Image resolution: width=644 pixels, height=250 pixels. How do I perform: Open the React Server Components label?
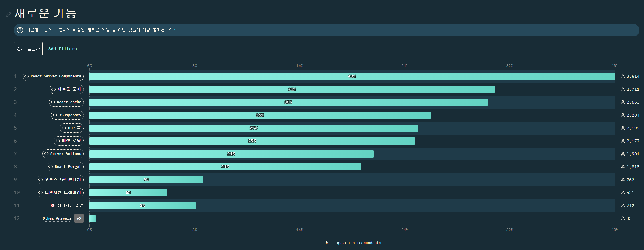tap(53, 76)
